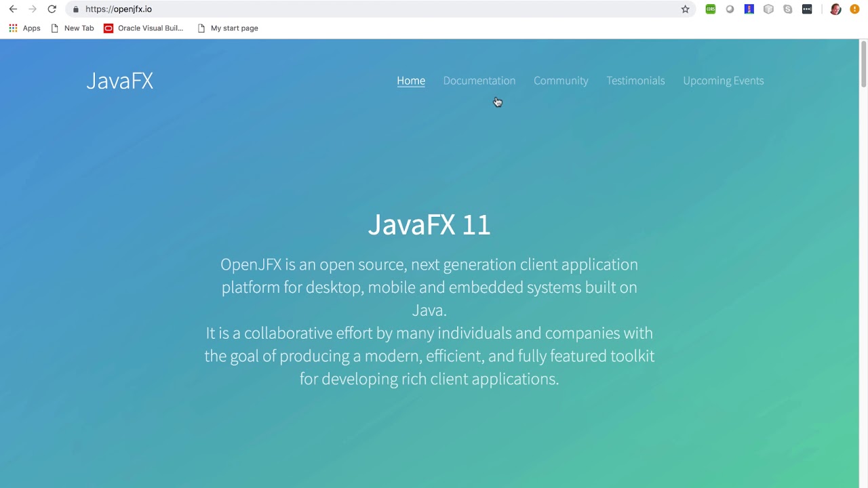Click the dark three-dots extension icon
The width and height of the screenshot is (868, 488).
pyautogui.click(x=807, y=9)
